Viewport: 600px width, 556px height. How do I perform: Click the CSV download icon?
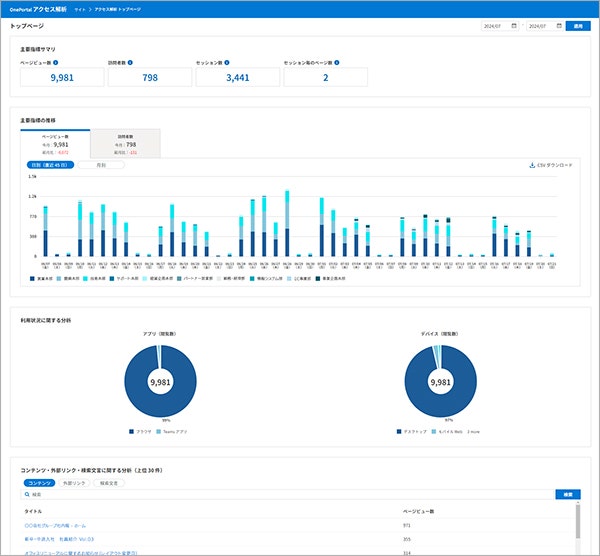tap(531, 165)
